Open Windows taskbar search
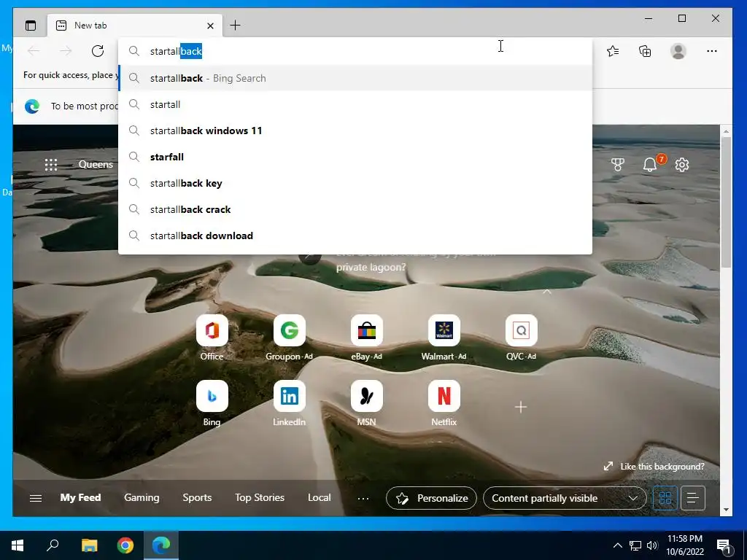Image resolution: width=747 pixels, height=560 pixels. 53,545
